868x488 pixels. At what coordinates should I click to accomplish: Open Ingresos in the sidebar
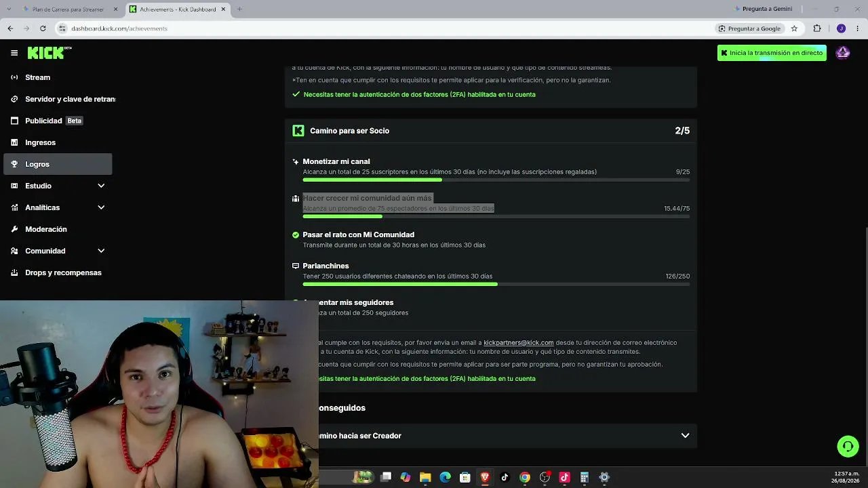click(58, 142)
